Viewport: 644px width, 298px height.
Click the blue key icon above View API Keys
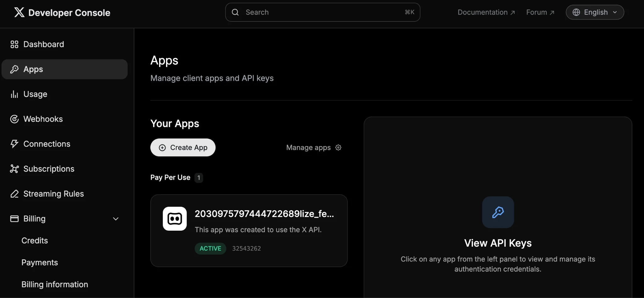click(x=498, y=212)
